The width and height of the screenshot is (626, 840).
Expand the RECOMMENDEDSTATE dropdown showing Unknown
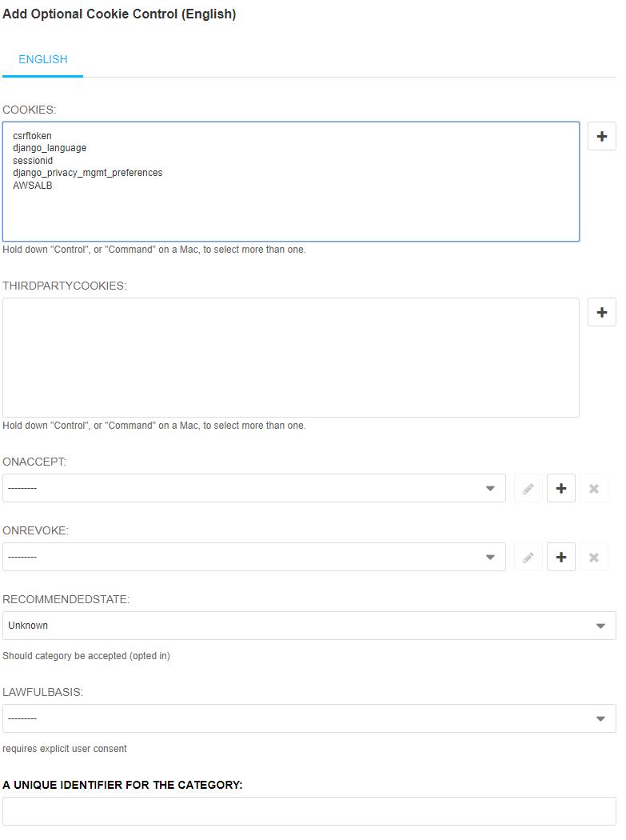click(x=309, y=626)
